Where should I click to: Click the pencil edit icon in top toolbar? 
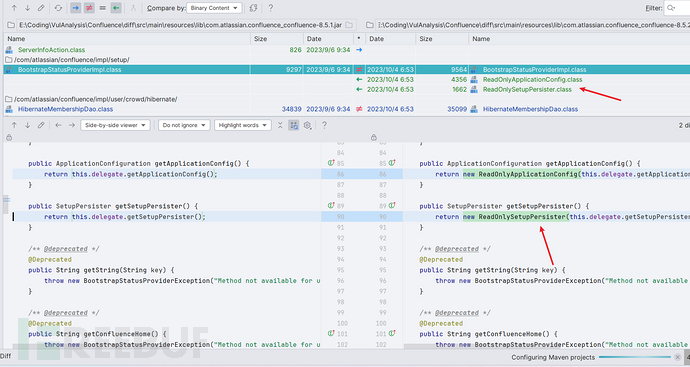coord(41,8)
